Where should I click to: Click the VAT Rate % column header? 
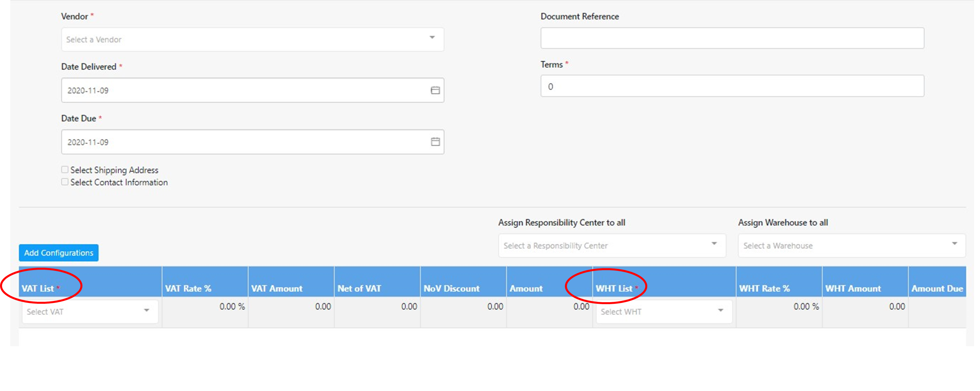(x=188, y=288)
